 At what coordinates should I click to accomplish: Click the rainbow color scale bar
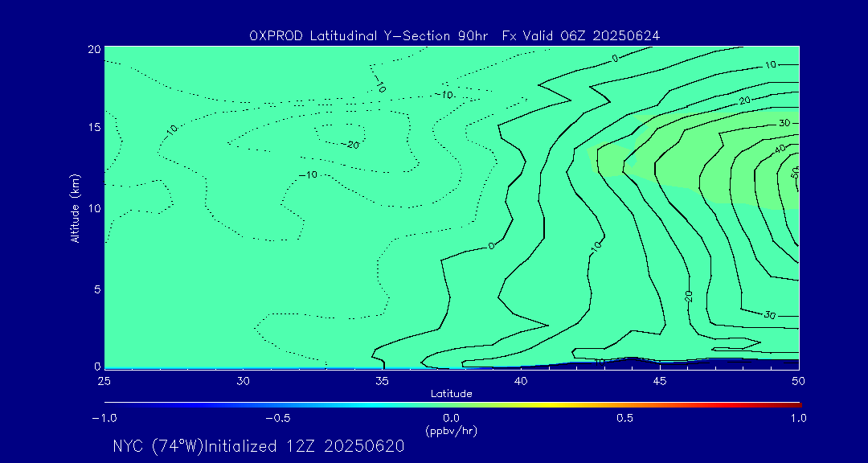(x=452, y=405)
